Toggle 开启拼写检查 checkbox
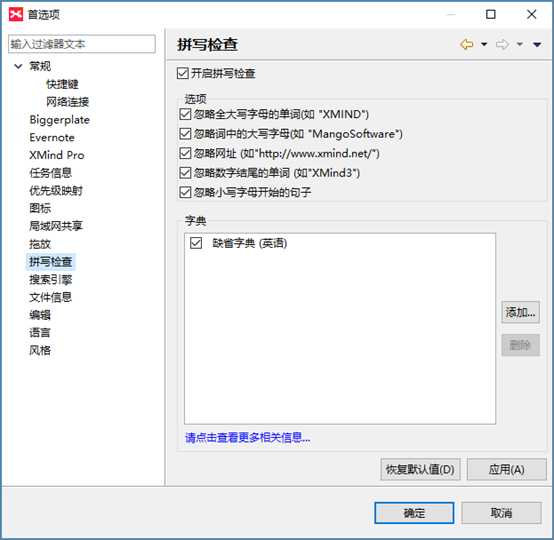This screenshot has height=540, width=554. [x=183, y=74]
